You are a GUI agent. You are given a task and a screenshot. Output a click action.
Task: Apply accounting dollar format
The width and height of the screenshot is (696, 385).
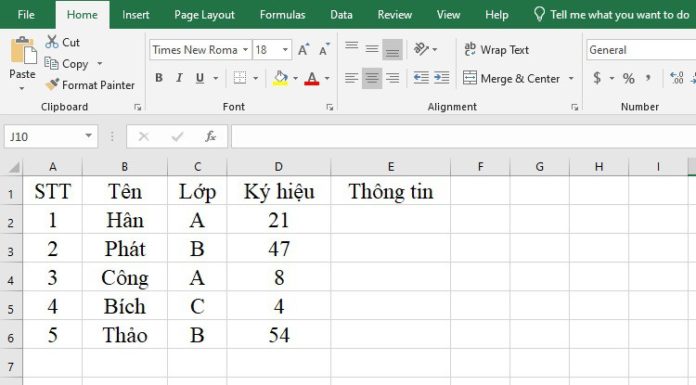pos(597,78)
